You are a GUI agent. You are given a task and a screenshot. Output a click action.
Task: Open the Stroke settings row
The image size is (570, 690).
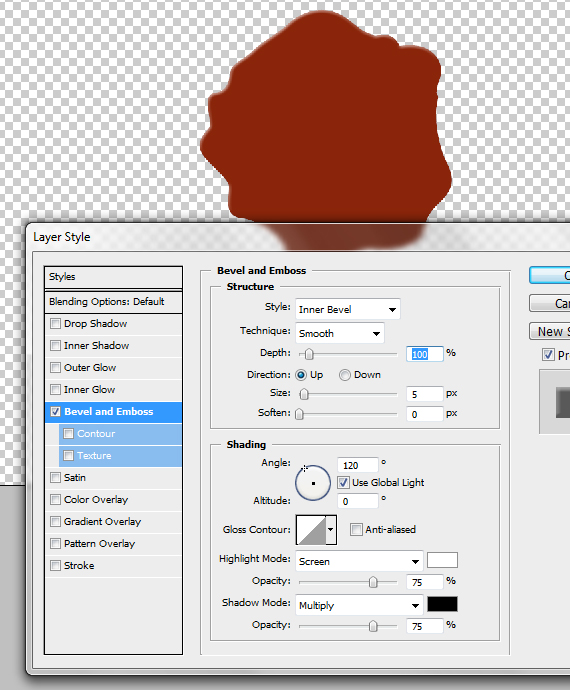(113, 566)
